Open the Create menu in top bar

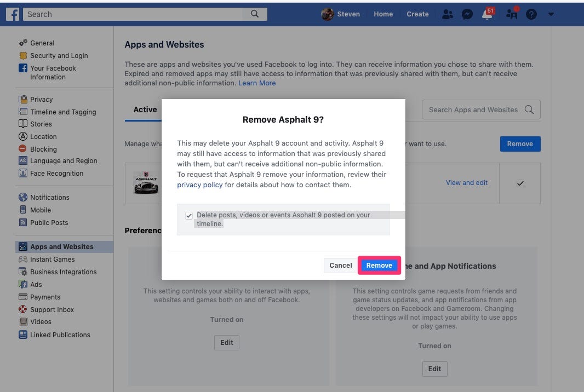pyautogui.click(x=417, y=14)
